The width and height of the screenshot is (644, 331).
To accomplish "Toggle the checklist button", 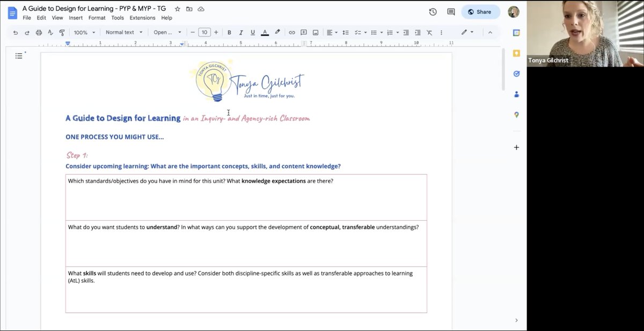I will (x=357, y=32).
